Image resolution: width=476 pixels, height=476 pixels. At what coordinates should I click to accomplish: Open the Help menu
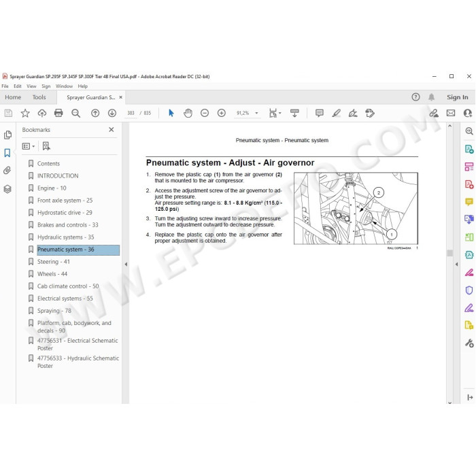(82, 86)
